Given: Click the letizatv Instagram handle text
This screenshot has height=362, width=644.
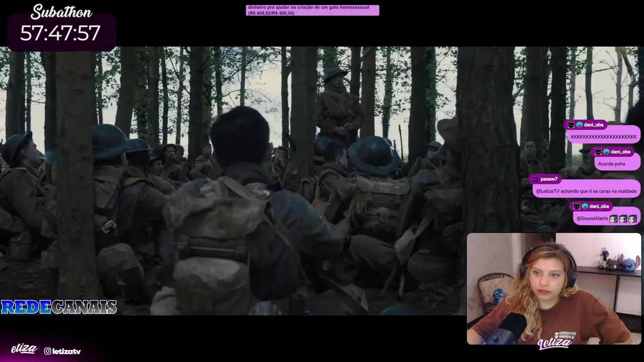Looking at the screenshot, I should pyautogui.click(x=66, y=351).
